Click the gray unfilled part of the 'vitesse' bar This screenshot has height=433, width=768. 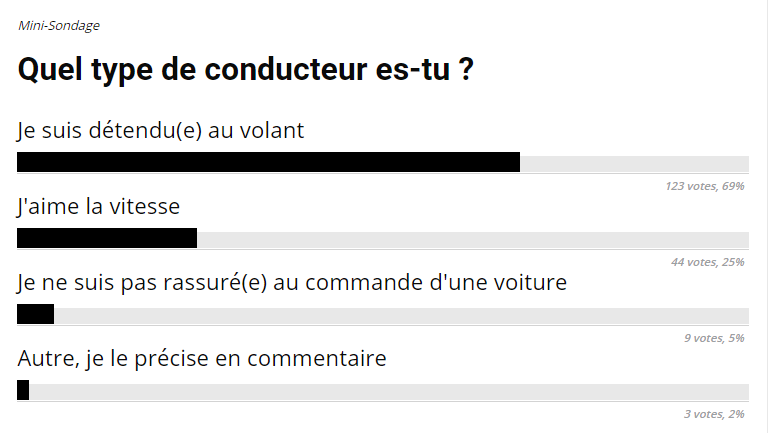coord(472,239)
